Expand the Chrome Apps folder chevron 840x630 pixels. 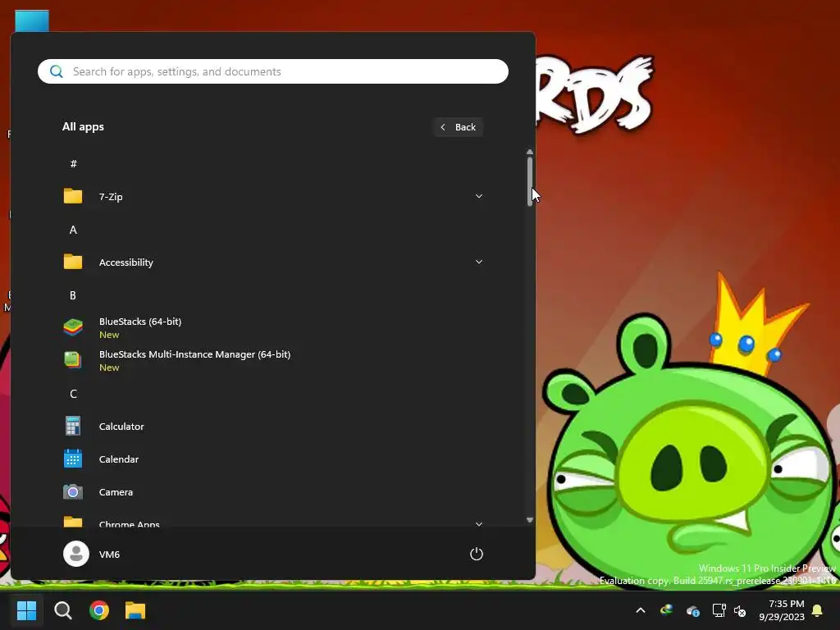click(x=479, y=524)
